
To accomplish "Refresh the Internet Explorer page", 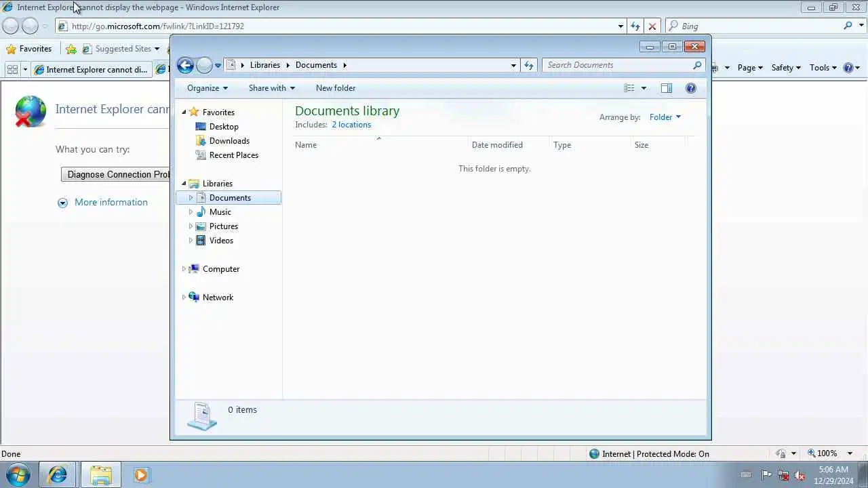I will pos(635,26).
